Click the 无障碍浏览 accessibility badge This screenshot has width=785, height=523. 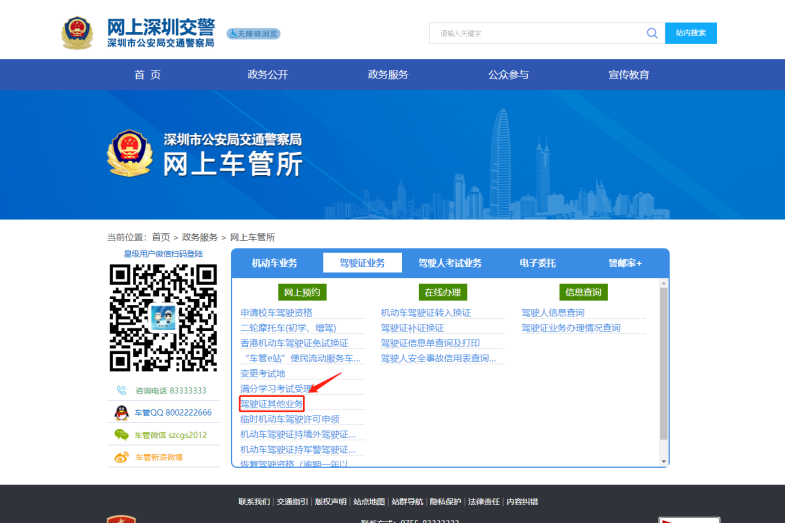(254, 34)
